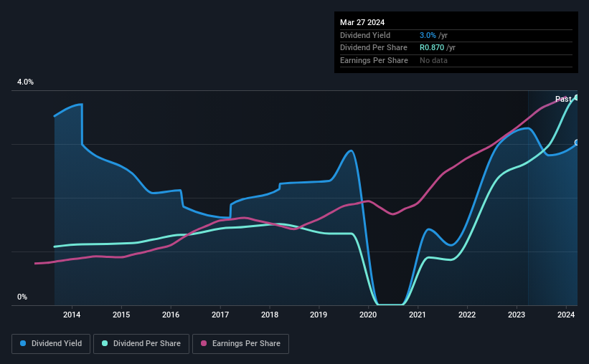This screenshot has width=589, height=364.
Task: Click the teal endpoint marker on Dividend Per Share line
Action: point(577,97)
